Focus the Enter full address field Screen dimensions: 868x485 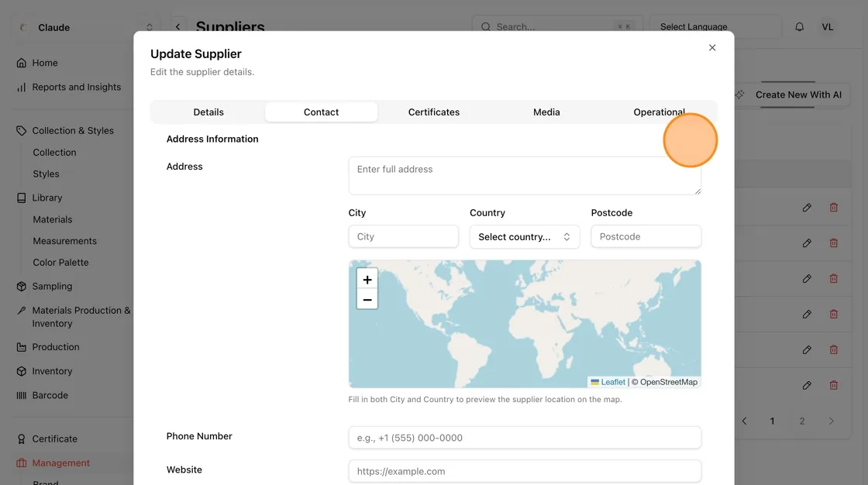tap(525, 176)
